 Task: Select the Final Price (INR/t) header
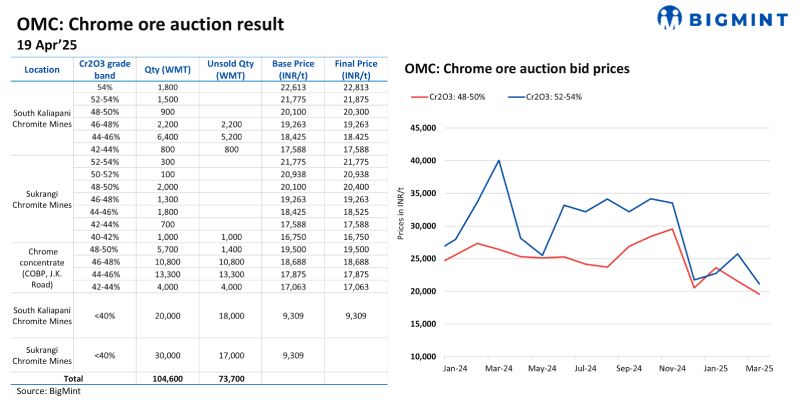pos(355,69)
